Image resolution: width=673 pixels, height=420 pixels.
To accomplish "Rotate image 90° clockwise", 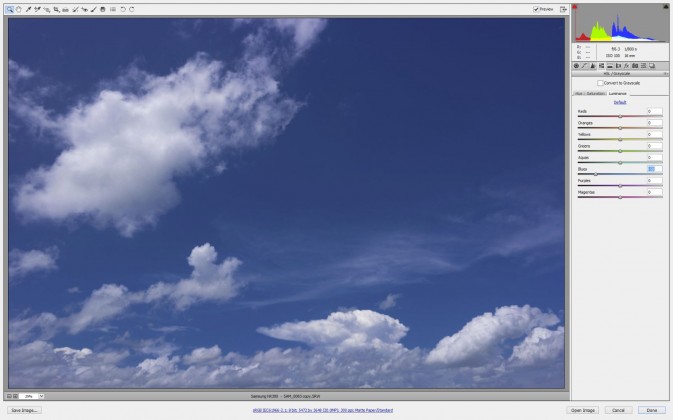I will 131,9.
